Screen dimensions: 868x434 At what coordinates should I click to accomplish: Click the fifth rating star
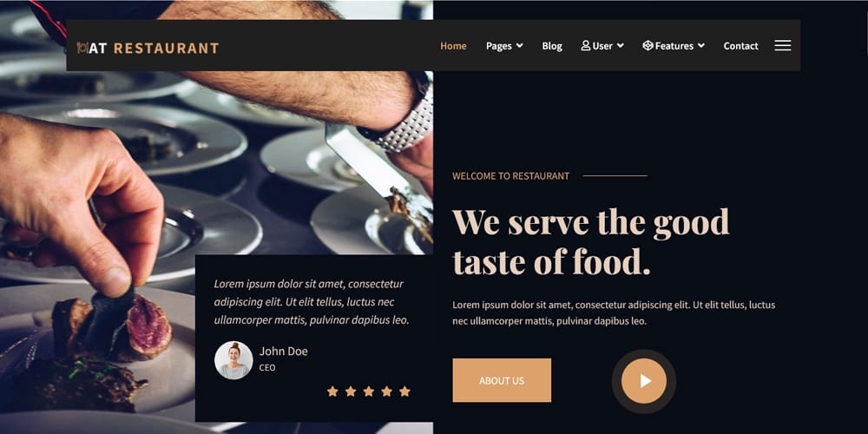point(404,391)
